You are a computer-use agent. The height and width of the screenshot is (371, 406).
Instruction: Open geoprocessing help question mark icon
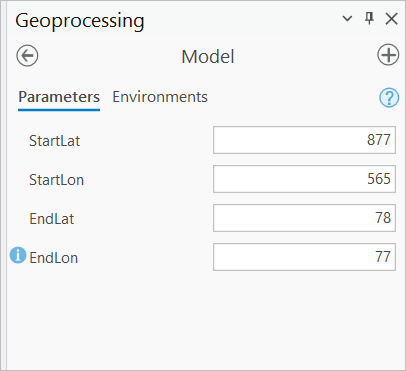(x=389, y=98)
